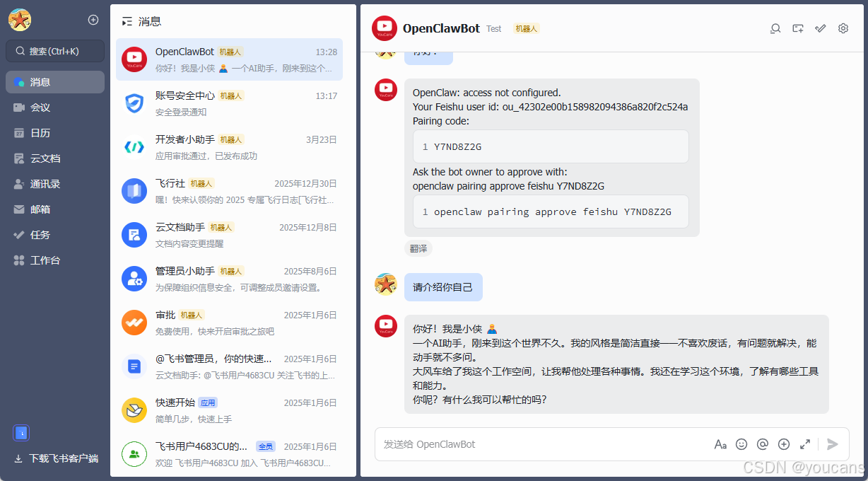
Task: Open 云文档 in the left navigation
Action: (55, 158)
